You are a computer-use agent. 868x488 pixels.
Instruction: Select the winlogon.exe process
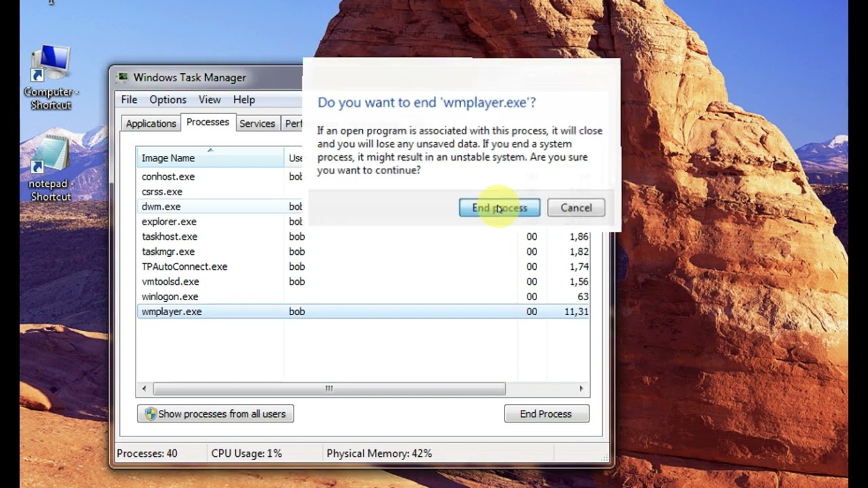click(363, 296)
